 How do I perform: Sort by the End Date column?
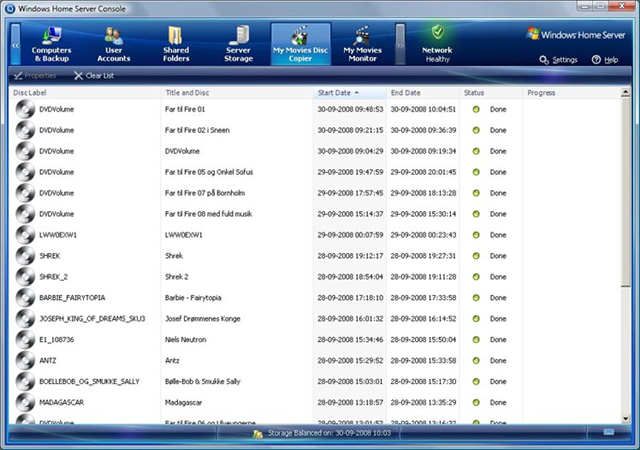click(x=423, y=93)
